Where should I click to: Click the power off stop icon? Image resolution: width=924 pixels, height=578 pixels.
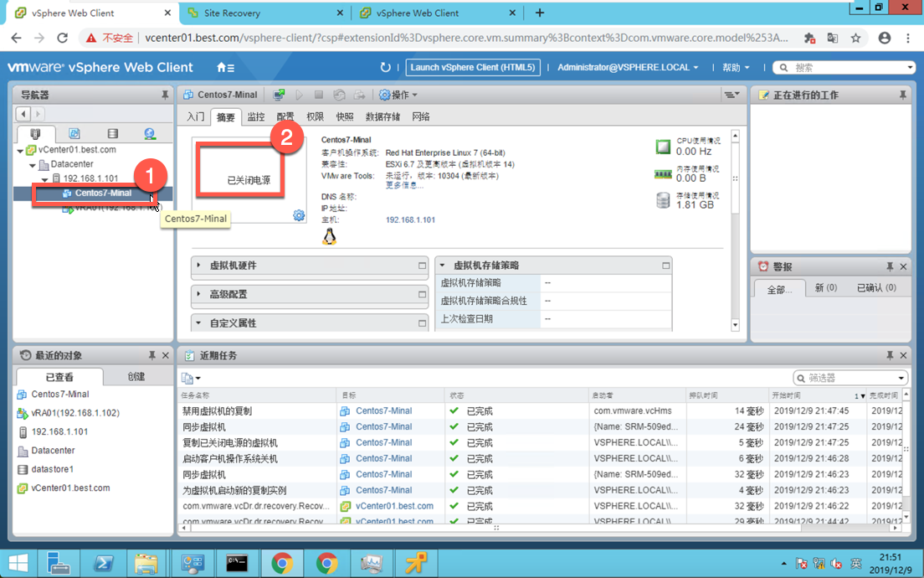319,95
